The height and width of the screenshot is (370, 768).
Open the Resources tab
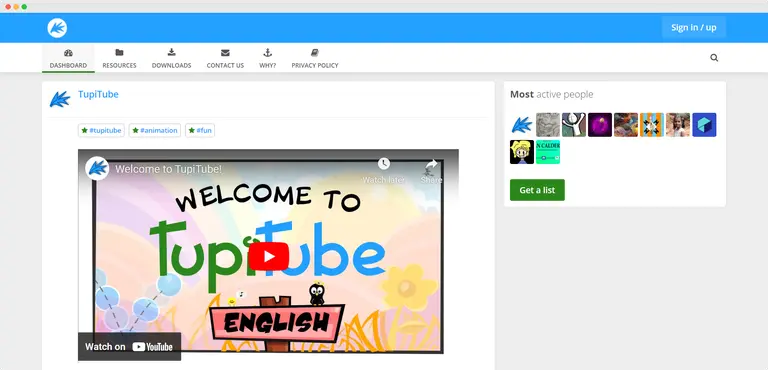click(x=120, y=59)
